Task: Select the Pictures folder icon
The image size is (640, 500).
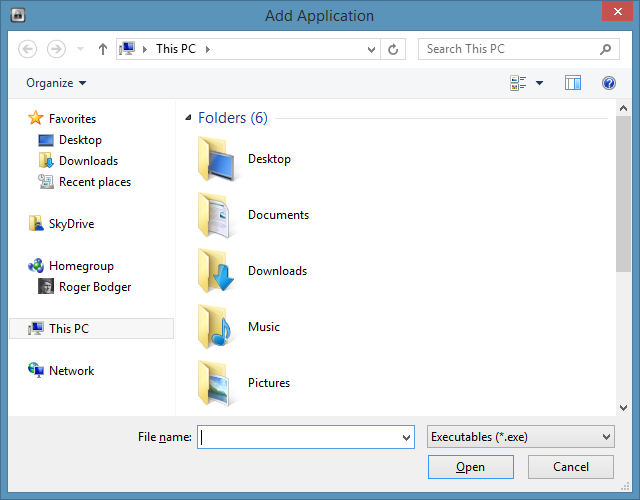Action: (x=215, y=382)
